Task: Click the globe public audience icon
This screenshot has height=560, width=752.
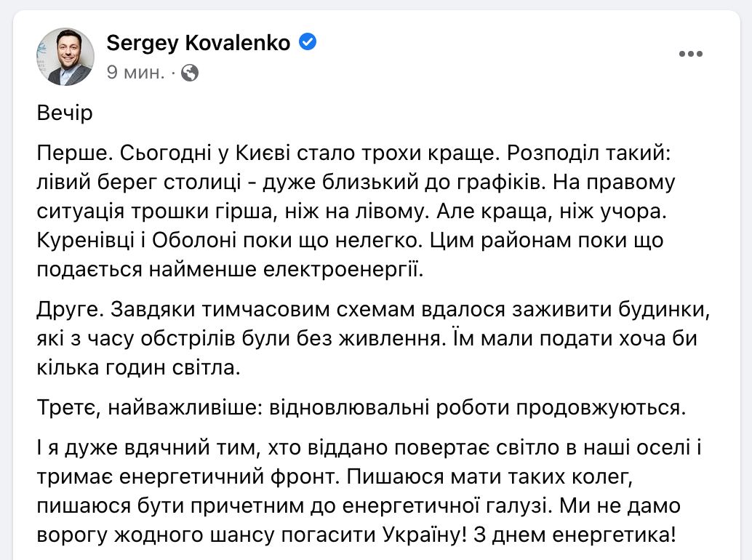Action: point(190,73)
